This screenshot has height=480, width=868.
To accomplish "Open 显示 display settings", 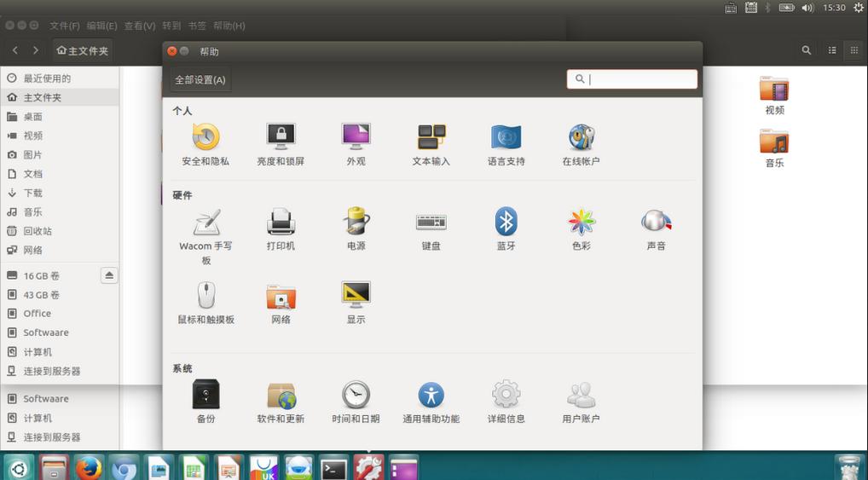I will coord(356,296).
